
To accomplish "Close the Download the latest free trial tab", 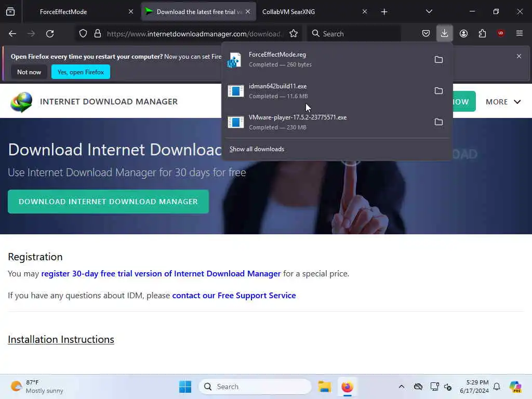I will point(248,12).
